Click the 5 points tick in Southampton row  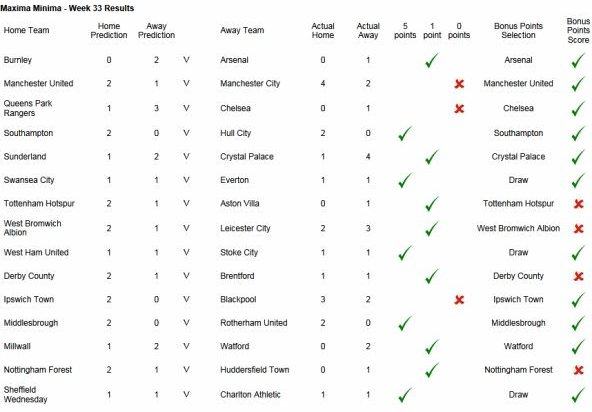405,133
